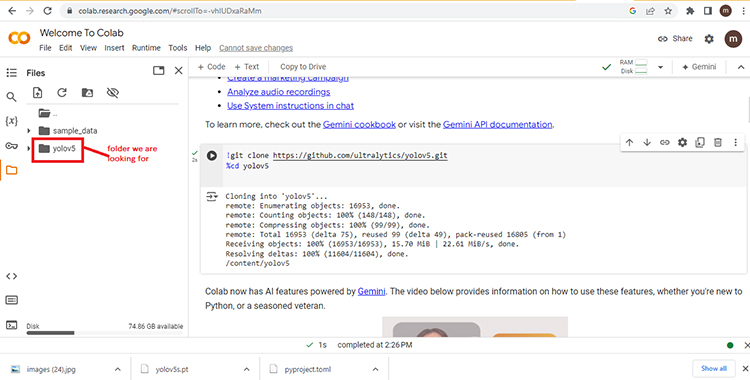750x380 pixels.
Task: Run the git clone code cell
Action: pyautogui.click(x=211, y=156)
